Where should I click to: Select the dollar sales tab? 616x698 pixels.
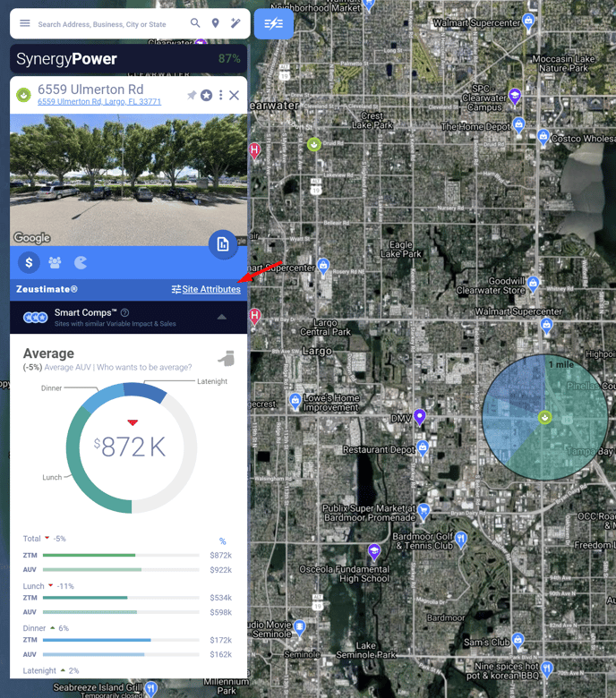coord(29,262)
